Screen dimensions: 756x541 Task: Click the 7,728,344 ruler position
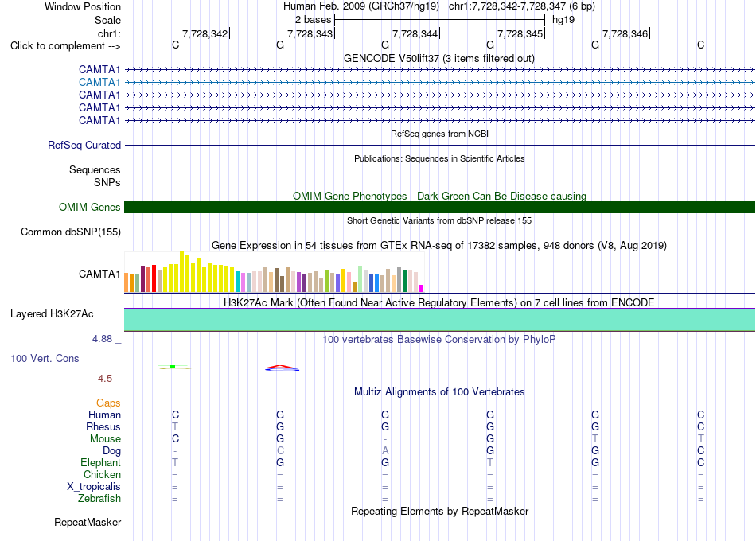coord(415,33)
